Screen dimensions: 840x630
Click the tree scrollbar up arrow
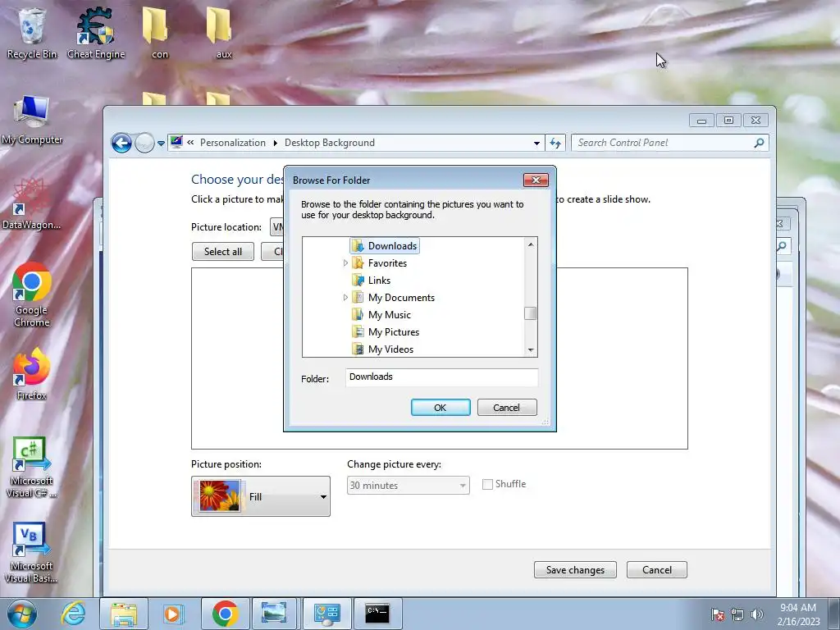point(531,244)
